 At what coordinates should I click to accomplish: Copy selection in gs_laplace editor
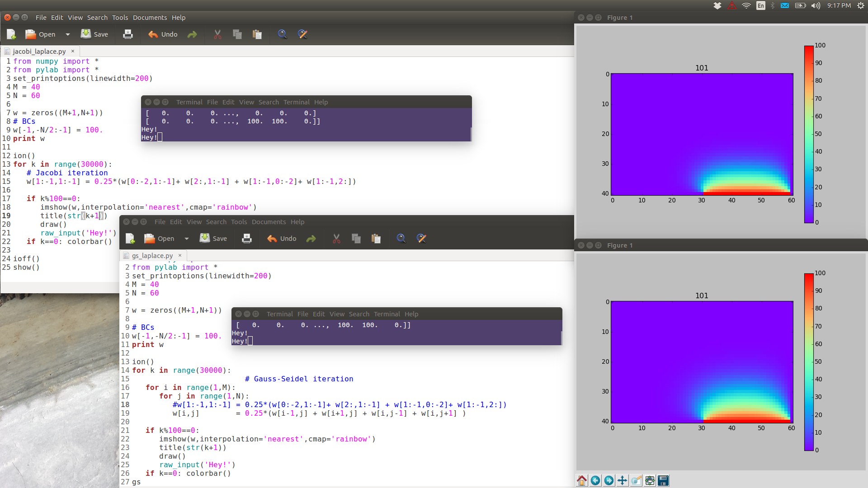coord(356,239)
